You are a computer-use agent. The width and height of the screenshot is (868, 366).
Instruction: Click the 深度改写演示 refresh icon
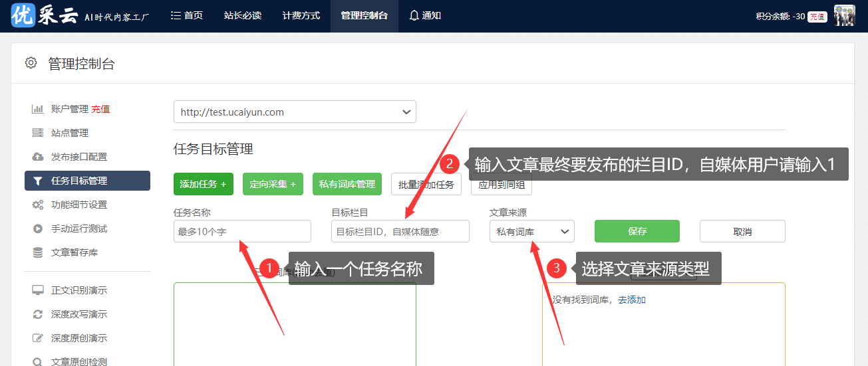38,314
